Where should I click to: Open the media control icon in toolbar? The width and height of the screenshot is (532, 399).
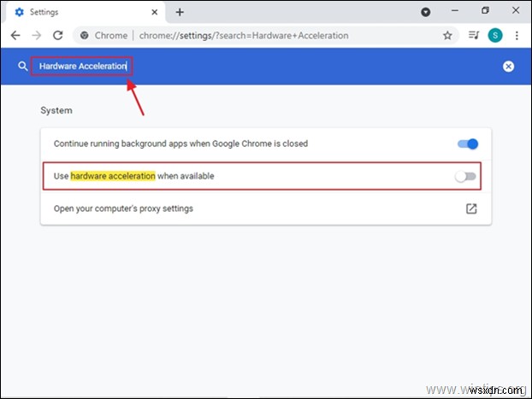(x=474, y=35)
